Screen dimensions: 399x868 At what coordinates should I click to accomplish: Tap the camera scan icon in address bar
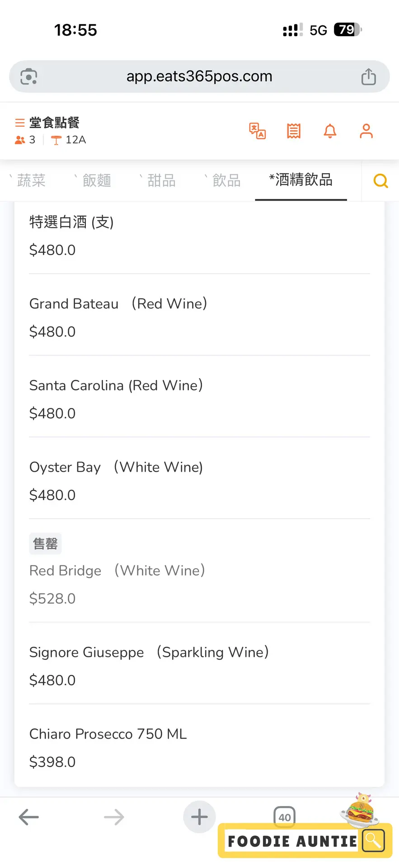[29, 76]
